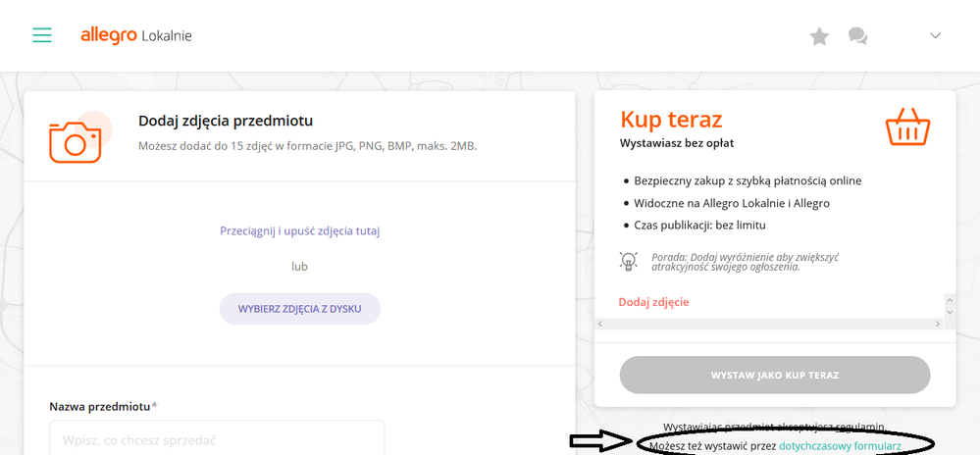Open the dotychczasowy formularz link

(839, 446)
